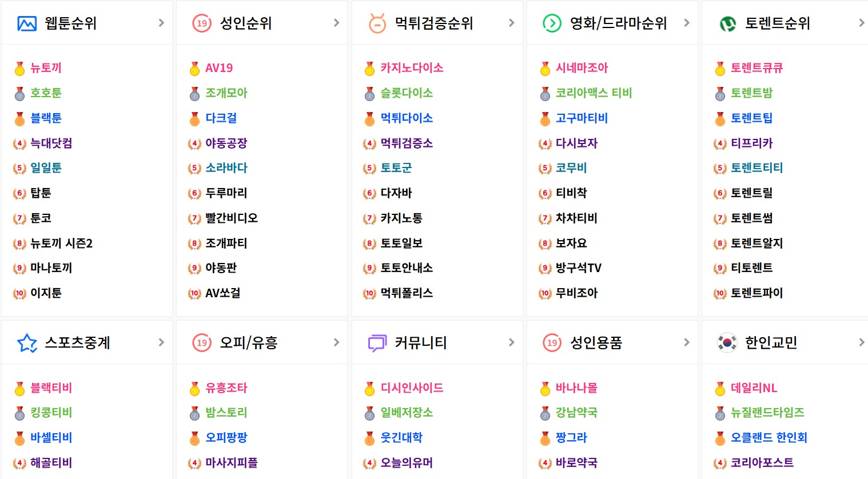Open the 뉴질랜드타임즈 link
The width and height of the screenshot is (868, 479).
tap(767, 413)
